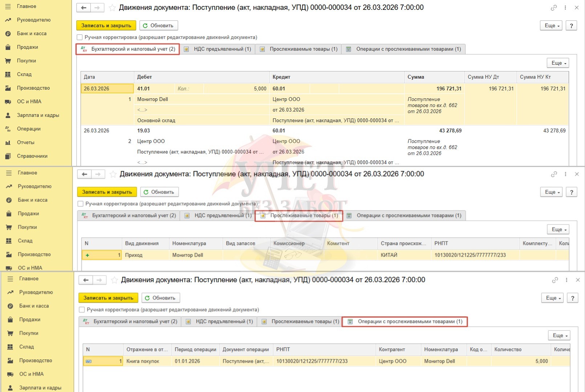585x392 pixels.
Task: Open the Отчеты section in the sidebar
Action: [25, 142]
